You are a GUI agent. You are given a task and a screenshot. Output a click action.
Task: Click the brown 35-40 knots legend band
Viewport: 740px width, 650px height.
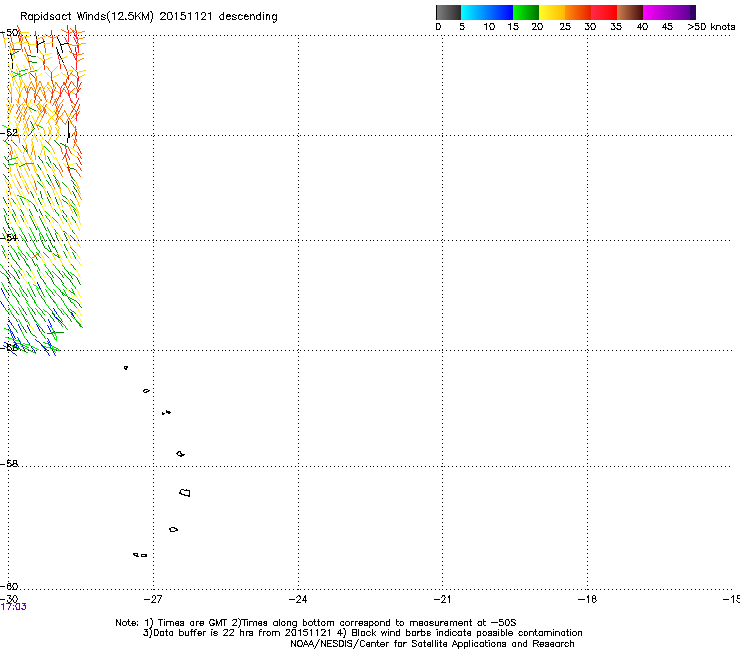(x=630, y=12)
